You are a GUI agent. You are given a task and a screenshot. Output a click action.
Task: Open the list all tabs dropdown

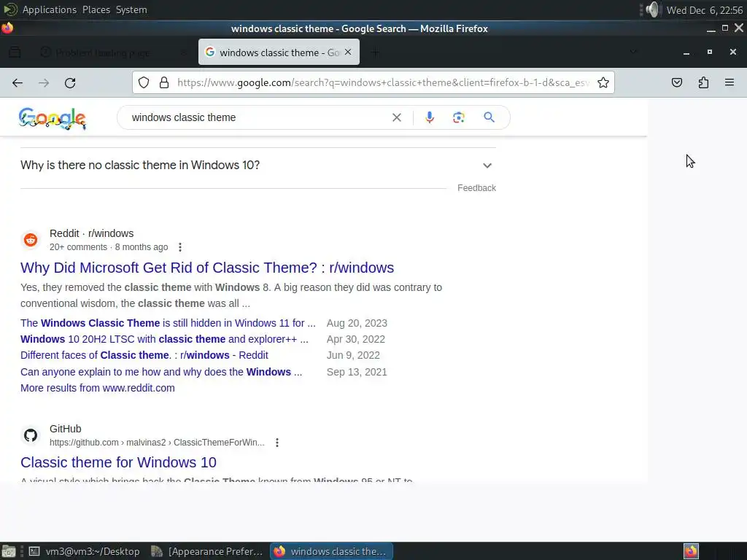pyautogui.click(x=633, y=52)
